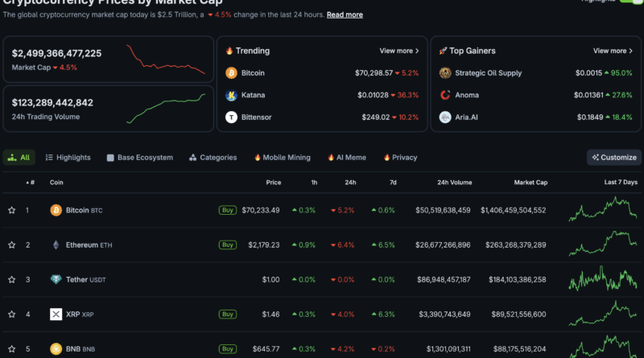Click the Katana icon in Trending
Screen dimensions: 644x358
point(231,95)
